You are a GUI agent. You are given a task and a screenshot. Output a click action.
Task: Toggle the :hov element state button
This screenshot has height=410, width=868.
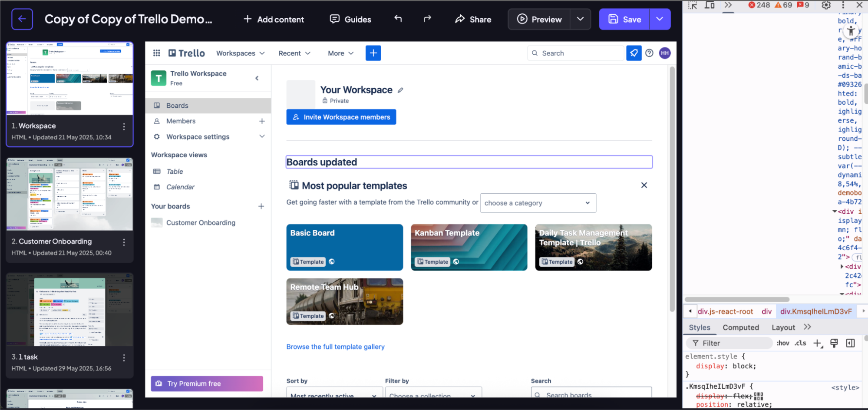783,343
